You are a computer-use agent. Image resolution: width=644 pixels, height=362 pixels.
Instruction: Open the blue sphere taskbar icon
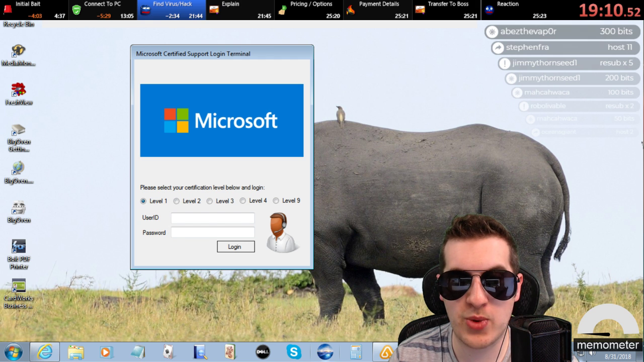tap(325, 352)
